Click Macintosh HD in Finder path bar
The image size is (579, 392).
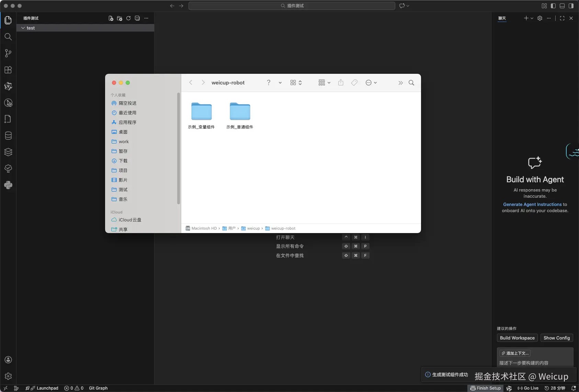(201, 228)
